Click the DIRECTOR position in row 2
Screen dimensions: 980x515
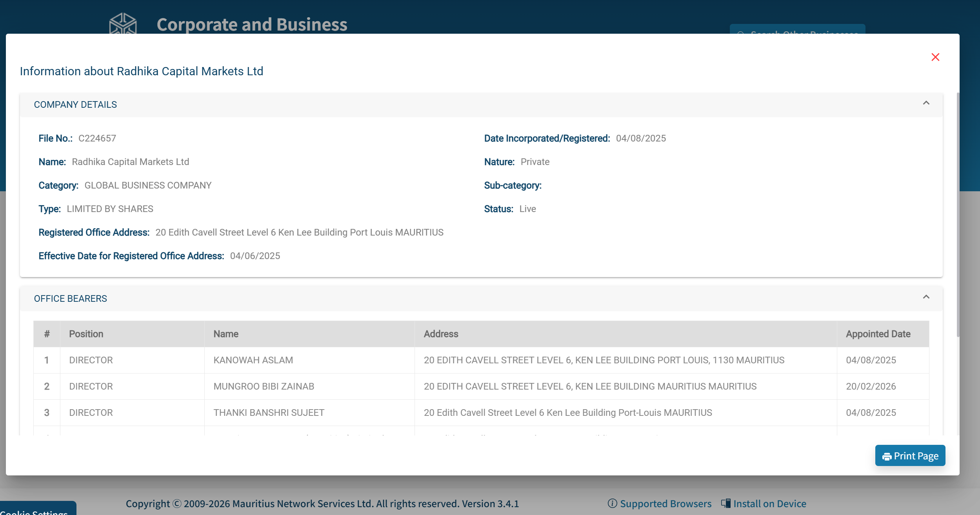91,386
